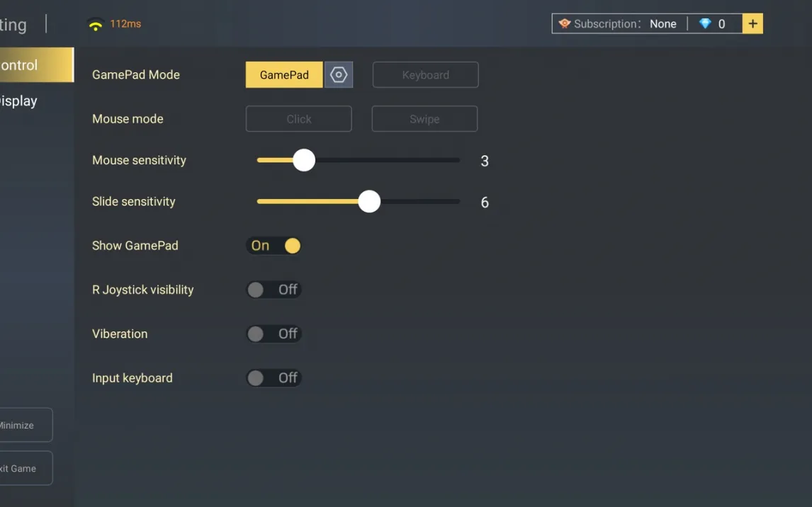Viewport: 812px width, 507px height.
Task: Enable R Joystick visibility toggle
Action: pos(274,290)
